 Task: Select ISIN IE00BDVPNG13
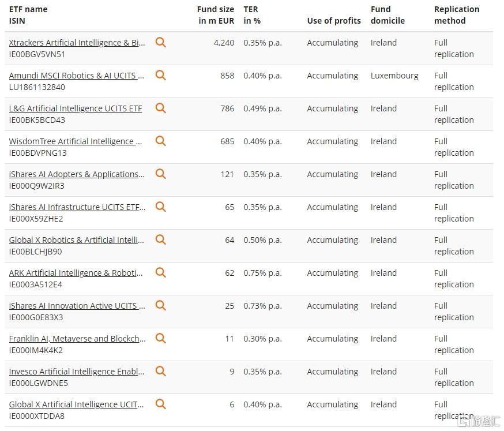point(38,153)
